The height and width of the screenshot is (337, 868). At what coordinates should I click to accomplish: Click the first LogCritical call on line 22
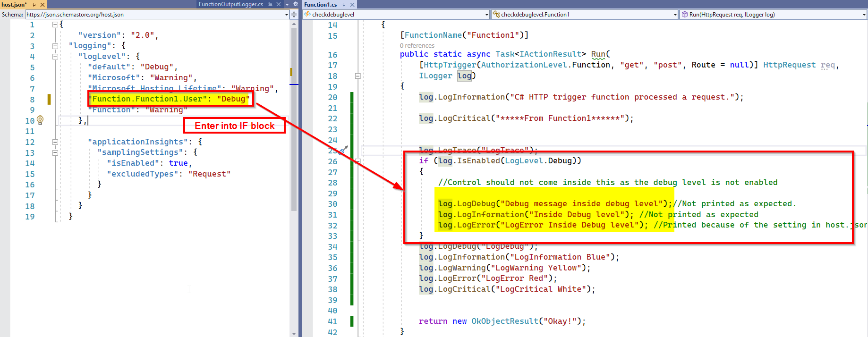(464, 118)
